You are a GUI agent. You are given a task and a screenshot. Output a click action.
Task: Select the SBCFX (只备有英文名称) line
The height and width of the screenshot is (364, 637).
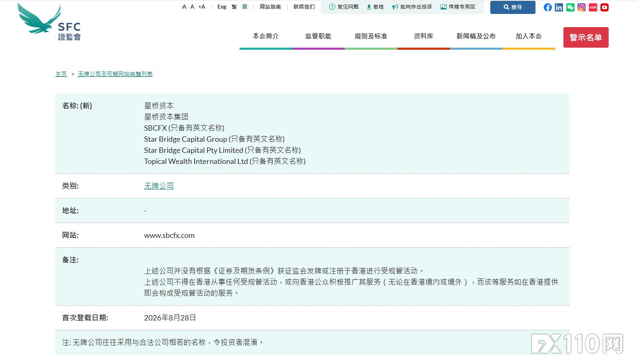tap(185, 128)
